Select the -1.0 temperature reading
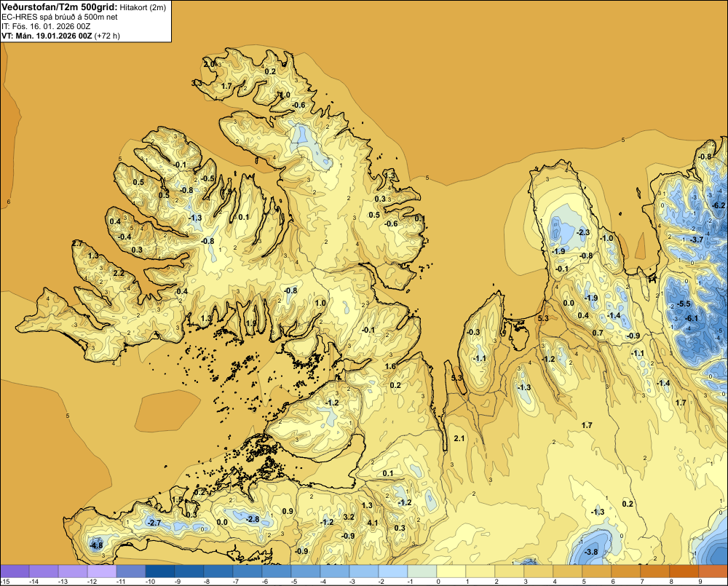 pos(606,238)
